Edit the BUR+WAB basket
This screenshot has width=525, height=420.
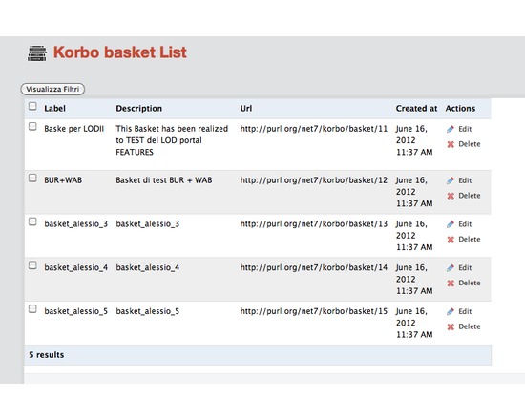[465, 180]
